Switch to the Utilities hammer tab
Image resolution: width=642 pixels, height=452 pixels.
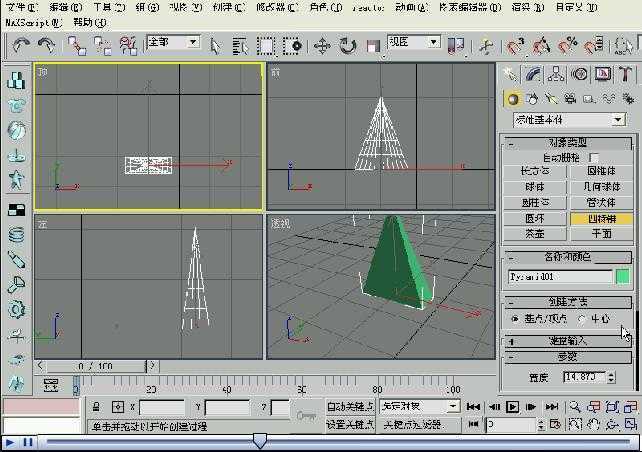pos(625,74)
